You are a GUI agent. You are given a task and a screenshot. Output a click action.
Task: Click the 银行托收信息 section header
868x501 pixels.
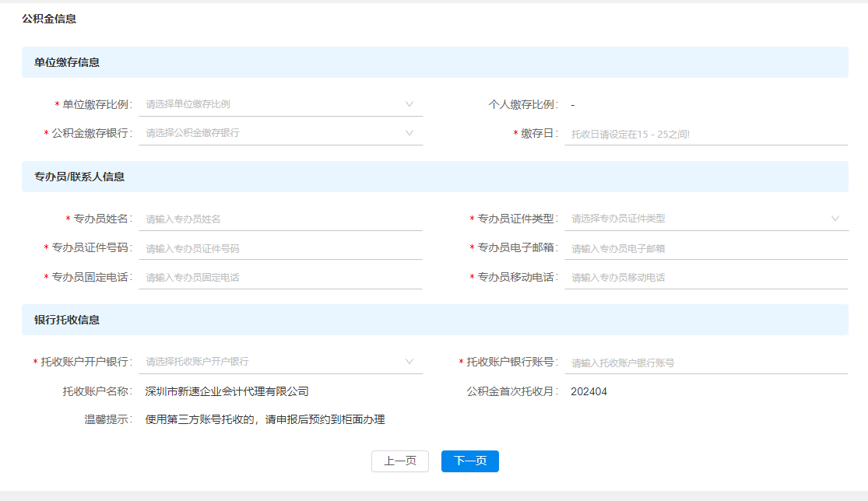point(67,320)
